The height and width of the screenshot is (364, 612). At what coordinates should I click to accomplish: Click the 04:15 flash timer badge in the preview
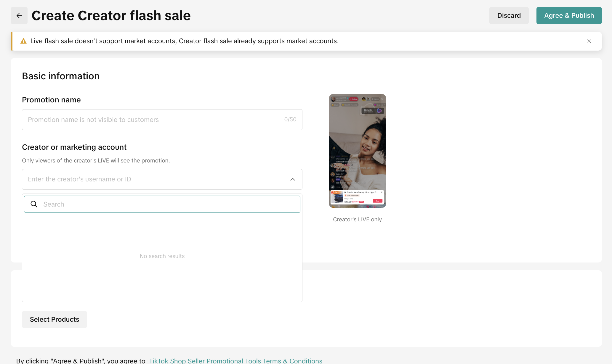coord(337,192)
